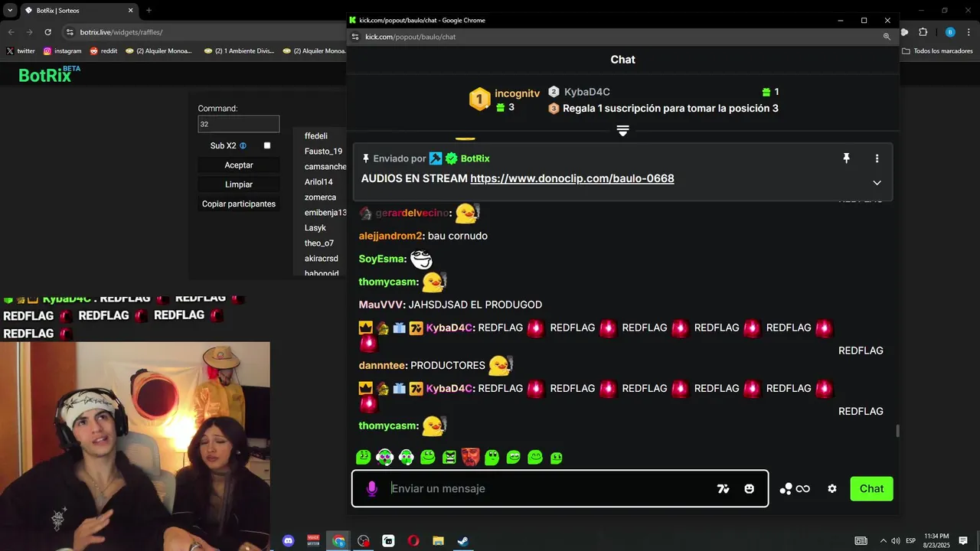Image resolution: width=980 pixels, height=551 pixels.
Task: Select the BotRix | Sorteos browser tab
Action: tap(78, 11)
